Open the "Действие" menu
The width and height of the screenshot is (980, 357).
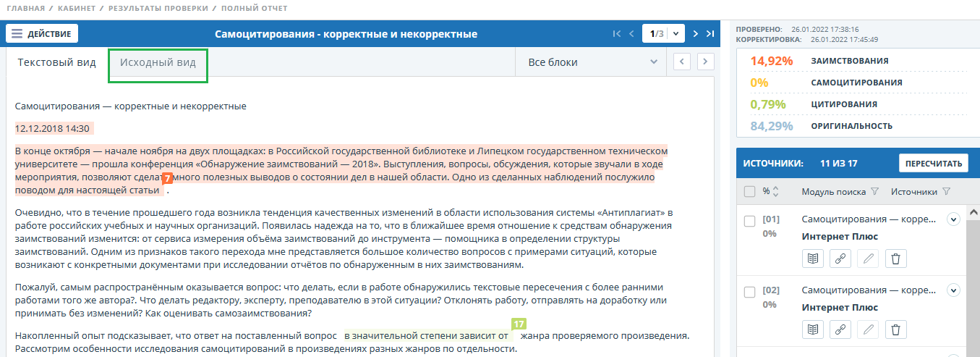pyautogui.click(x=42, y=34)
